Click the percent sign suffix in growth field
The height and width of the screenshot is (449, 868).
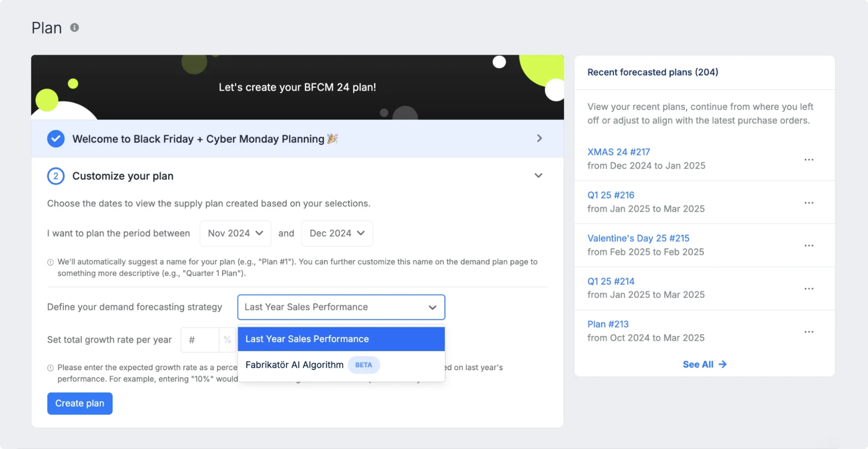pyautogui.click(x=227, y=340)
